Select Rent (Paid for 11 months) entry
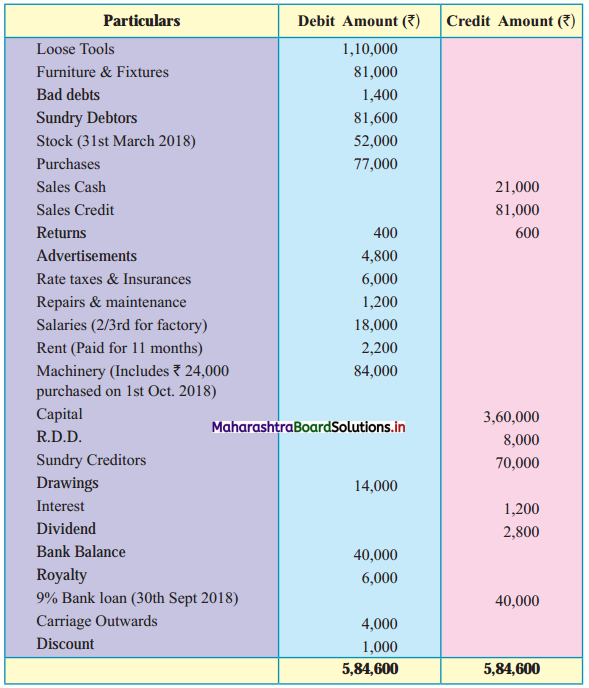 point(119,348)
